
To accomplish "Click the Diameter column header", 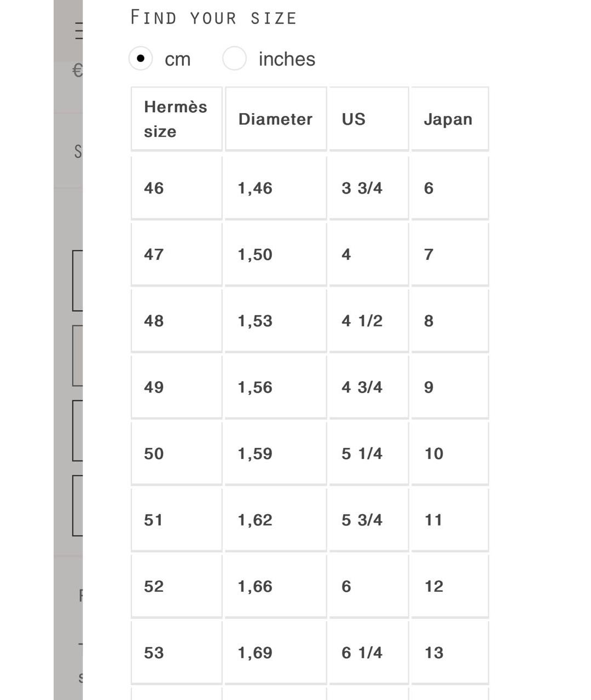I will point(276,119).
